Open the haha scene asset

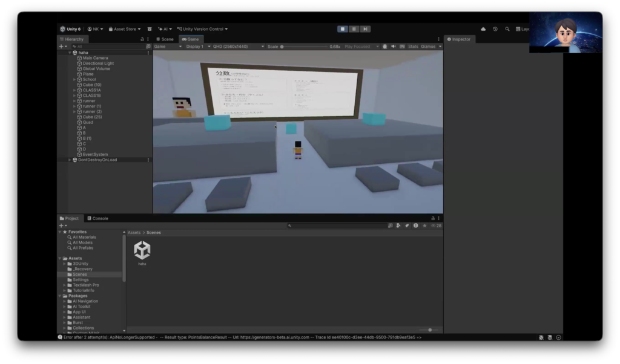142,250
